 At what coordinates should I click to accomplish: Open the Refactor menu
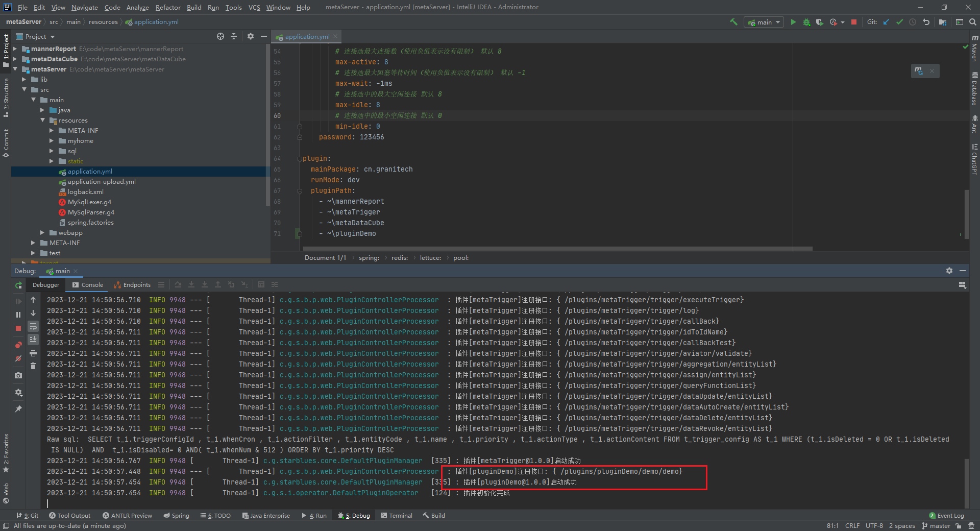(168, 7)
